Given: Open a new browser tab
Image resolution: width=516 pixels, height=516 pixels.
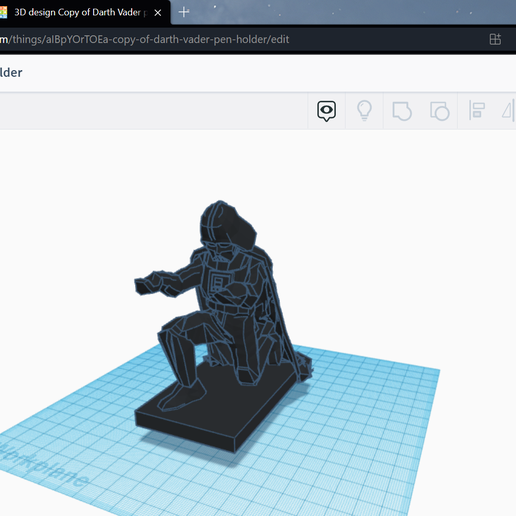Looking at the screenshot, I should pos(184,12).
